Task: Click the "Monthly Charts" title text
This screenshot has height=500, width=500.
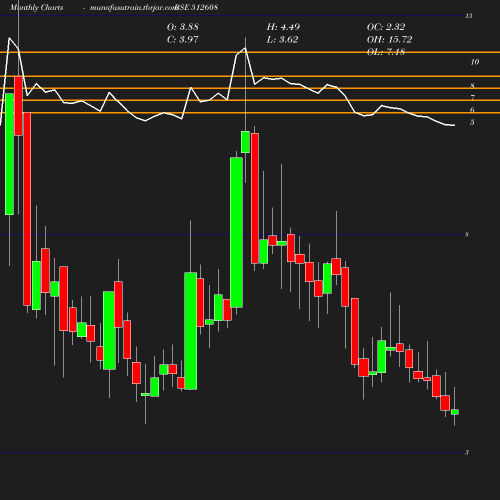Action: pos(37,7)
